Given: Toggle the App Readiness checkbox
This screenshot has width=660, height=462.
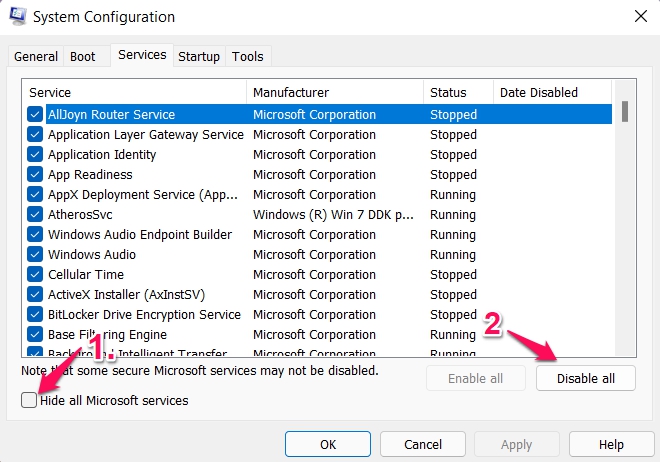Looking at the screenshot, I should (35, 175).
